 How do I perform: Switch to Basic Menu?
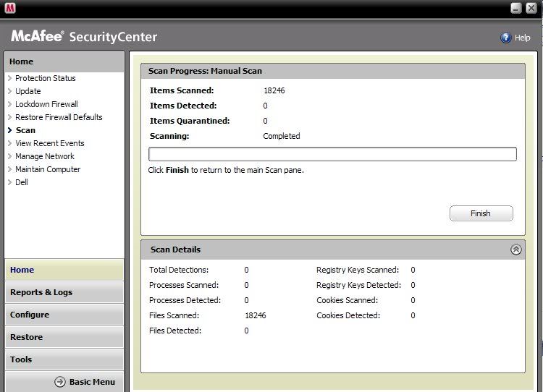coord(92,382)
